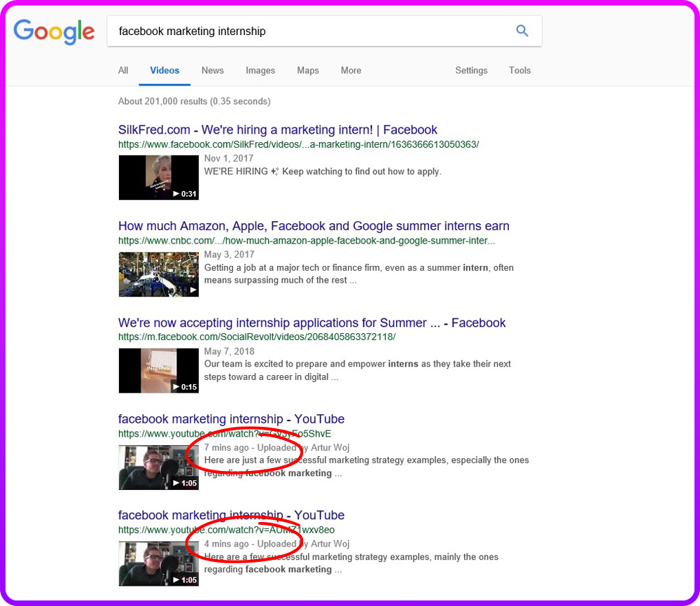700x606 pixels.
Task: Go to the Maps tab
Action: click(308, 71)
